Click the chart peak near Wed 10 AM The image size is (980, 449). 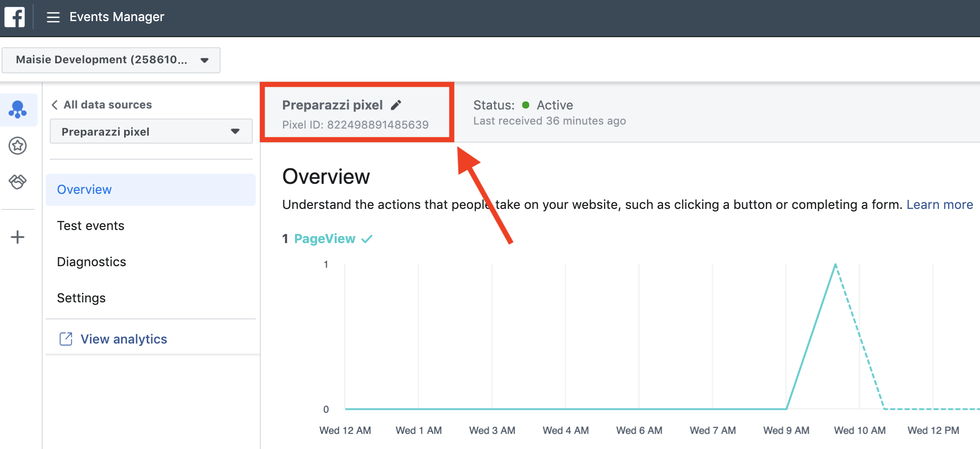click(835, 265)
